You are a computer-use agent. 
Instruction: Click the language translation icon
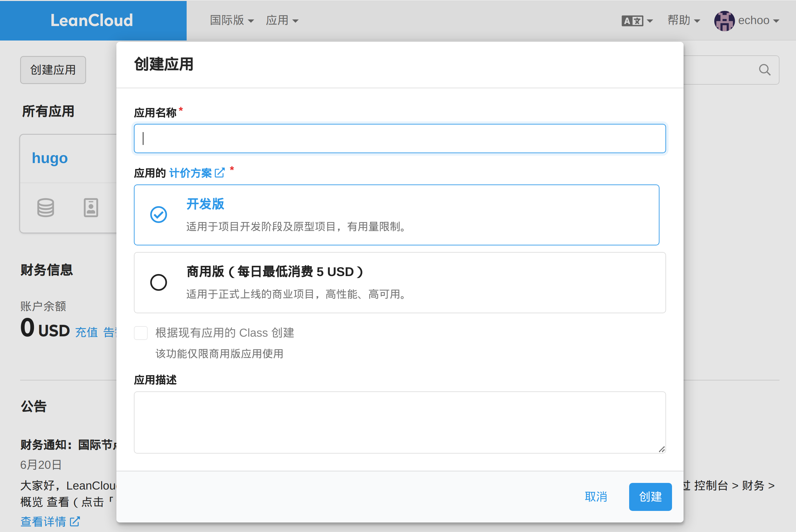pos(632,21)
